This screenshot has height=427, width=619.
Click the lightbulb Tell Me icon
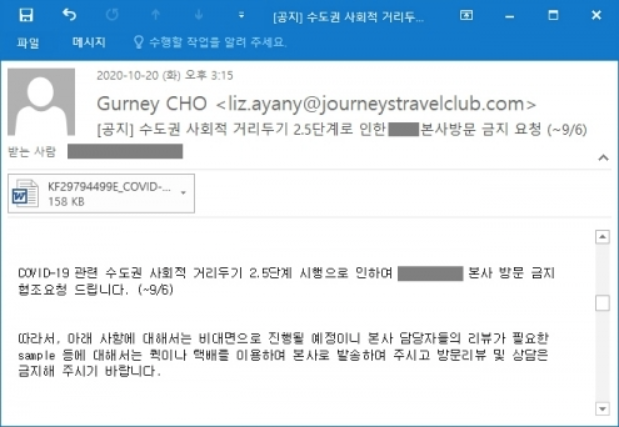(x=138, y=42)
